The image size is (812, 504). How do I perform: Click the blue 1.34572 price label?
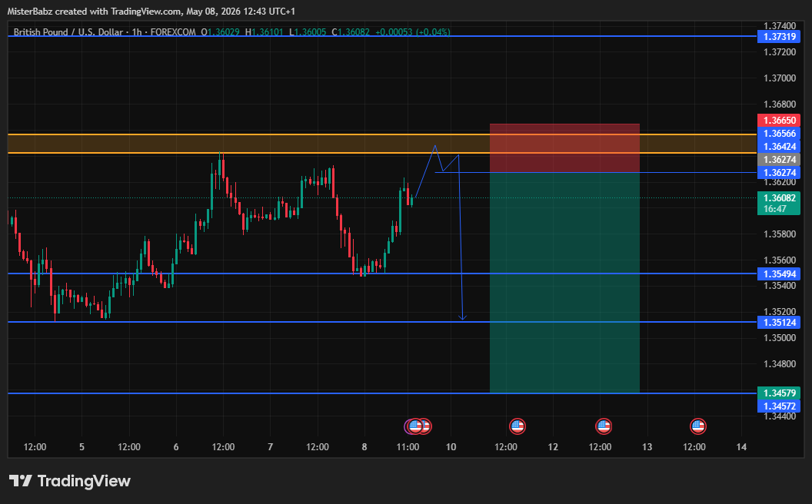pos(779,406)
